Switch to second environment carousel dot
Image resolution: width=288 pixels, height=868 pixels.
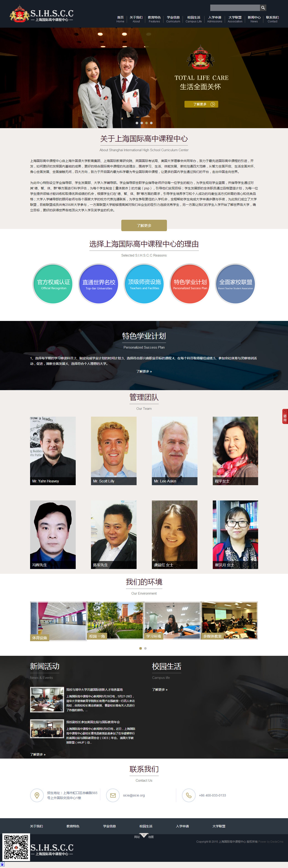click(145, 648)
